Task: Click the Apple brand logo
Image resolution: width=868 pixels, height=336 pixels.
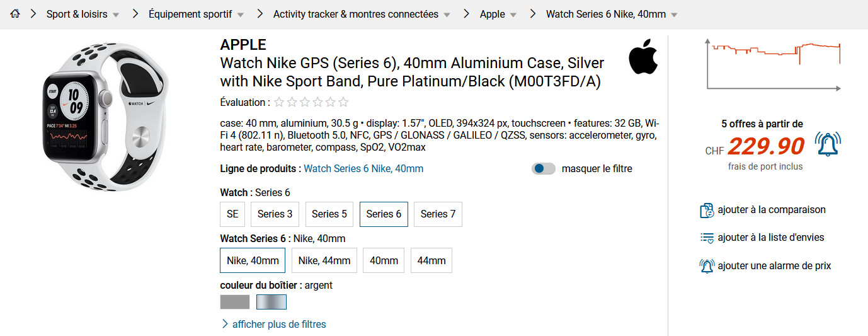Action: (x=643, y=56)
